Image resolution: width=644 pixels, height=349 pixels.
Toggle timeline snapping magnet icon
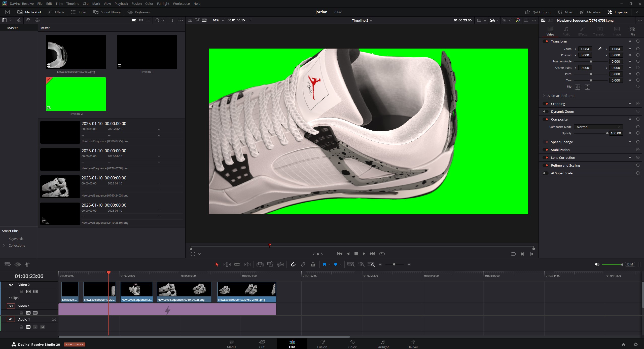click(293, 264)
